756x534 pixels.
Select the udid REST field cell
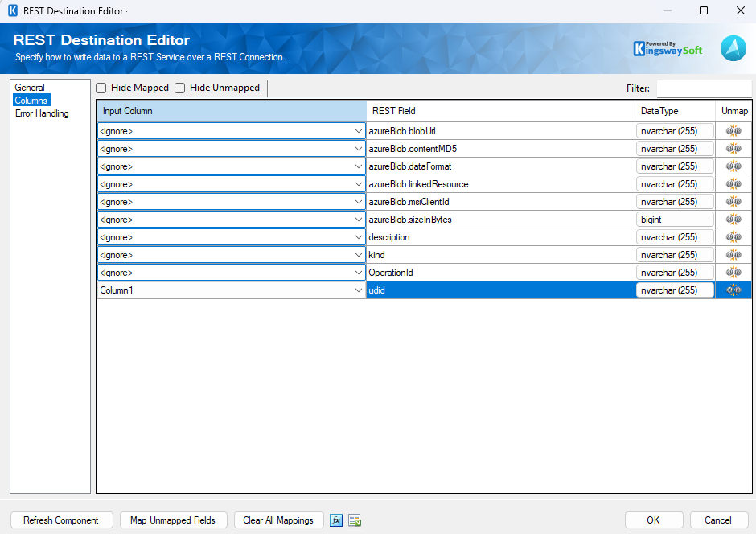(x=500, y=290)
